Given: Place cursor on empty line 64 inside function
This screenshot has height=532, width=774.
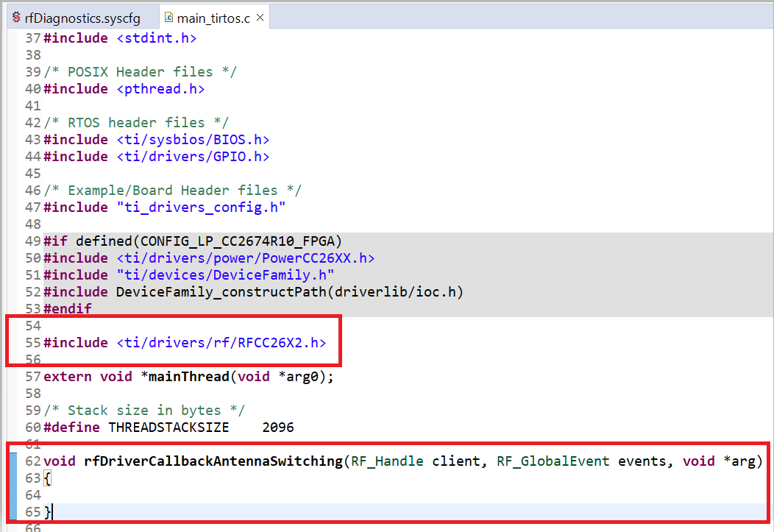Looking at the screenshot, I should point(221,495).
